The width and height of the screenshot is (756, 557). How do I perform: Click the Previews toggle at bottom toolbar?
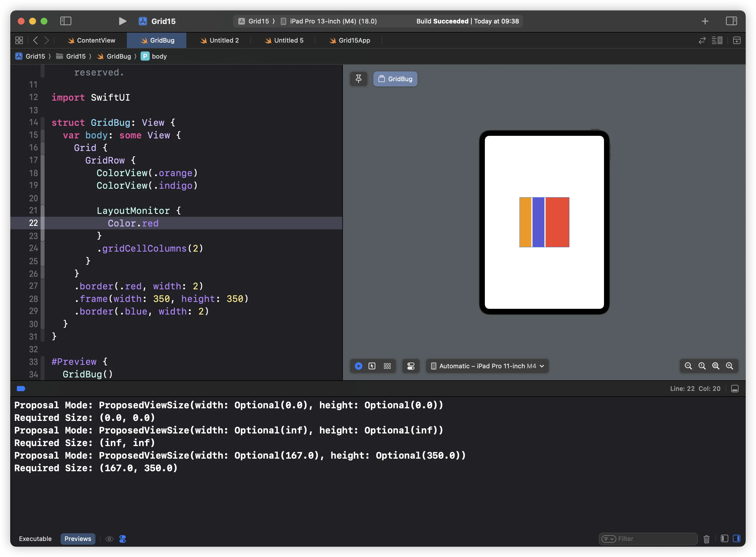tap(77, 538)
